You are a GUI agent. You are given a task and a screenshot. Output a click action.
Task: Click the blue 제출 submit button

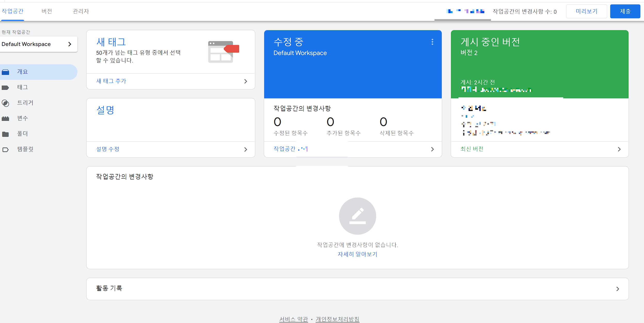(x=625, y=11)
